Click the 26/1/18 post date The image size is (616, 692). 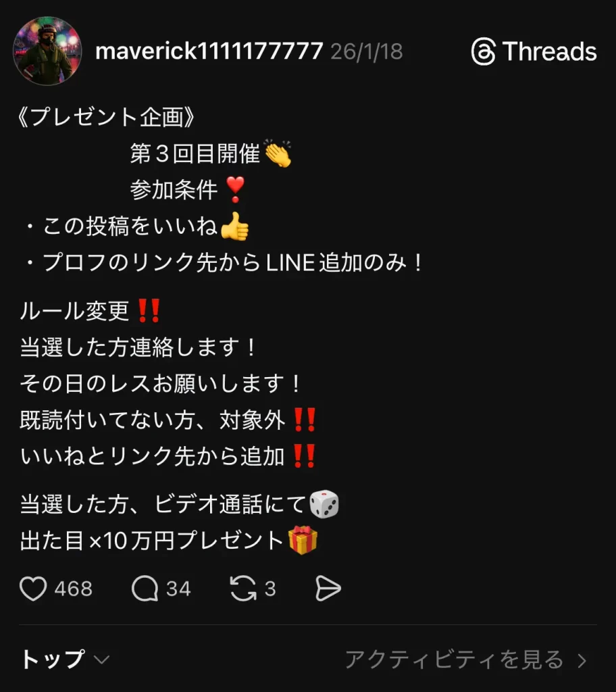pos(367,51)
